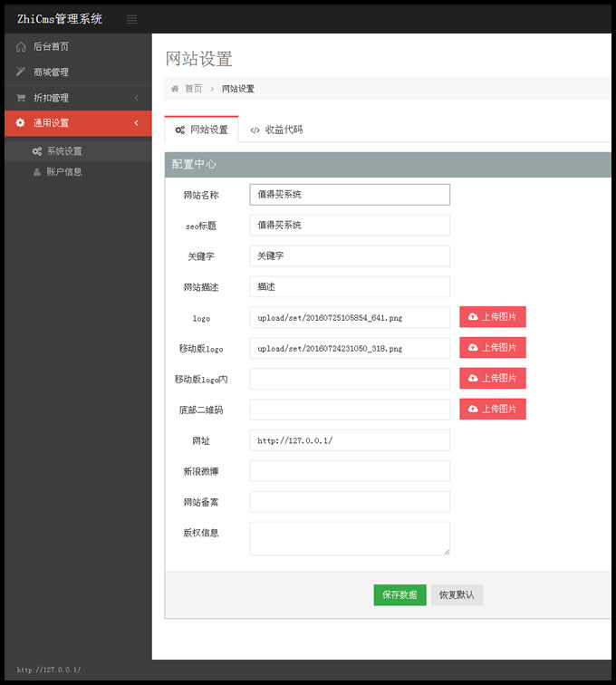Focus the logo path input field

pos(350,317)
